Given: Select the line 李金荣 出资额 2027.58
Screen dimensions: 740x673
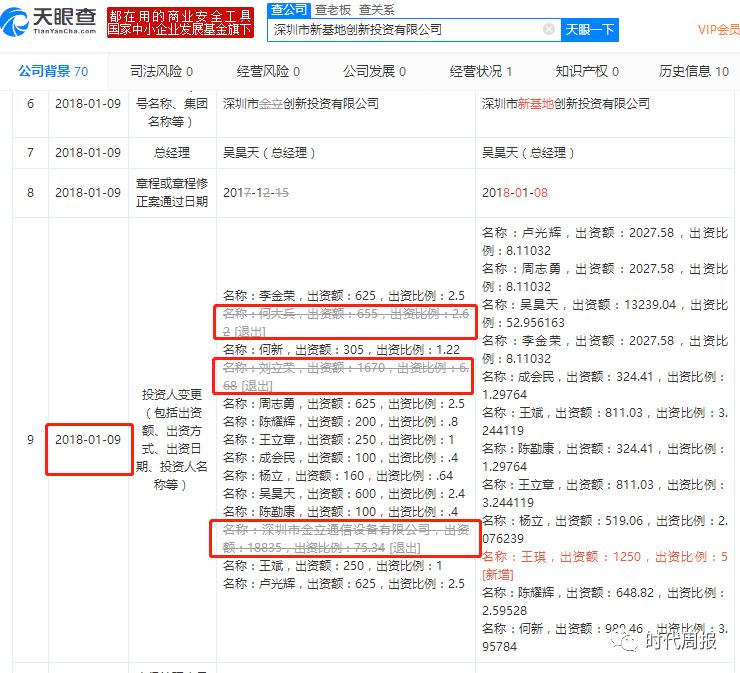Looking at the screenshot, I should coord(605,349).
